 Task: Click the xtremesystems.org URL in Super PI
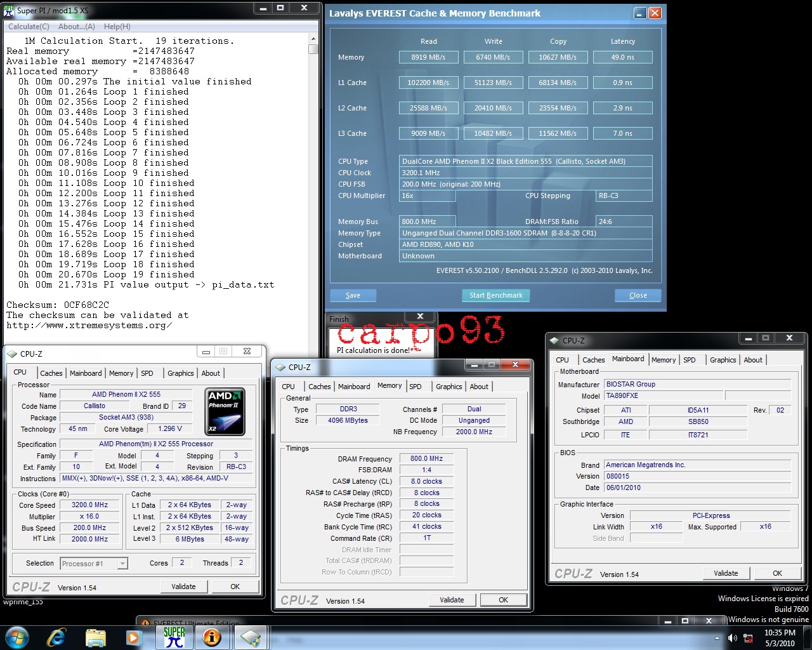[89, 325]
